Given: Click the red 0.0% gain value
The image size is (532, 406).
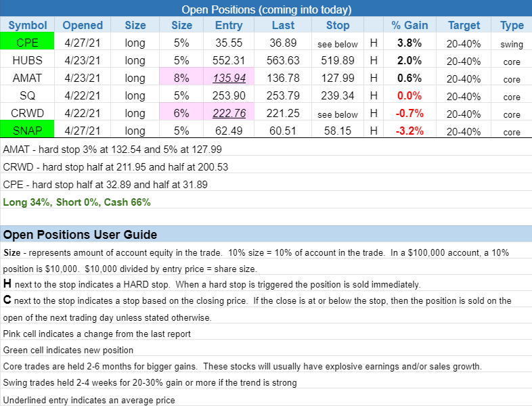Looking at the screenshot, I should click(409, 95).
